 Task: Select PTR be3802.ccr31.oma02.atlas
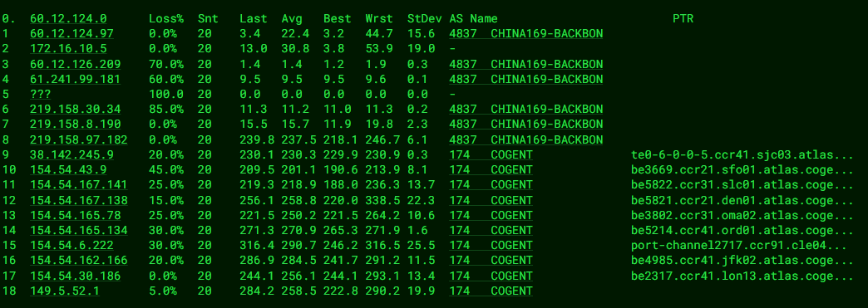[x=742, y=215]
